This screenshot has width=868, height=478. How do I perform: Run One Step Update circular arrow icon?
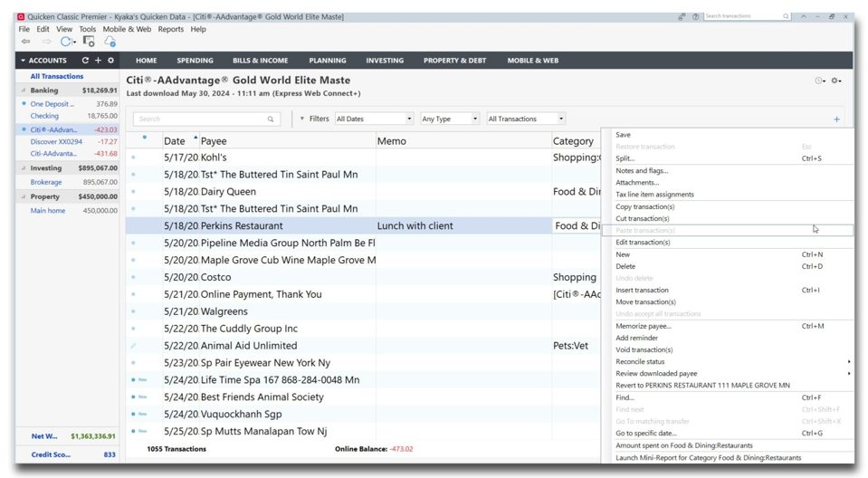[65, 42]
